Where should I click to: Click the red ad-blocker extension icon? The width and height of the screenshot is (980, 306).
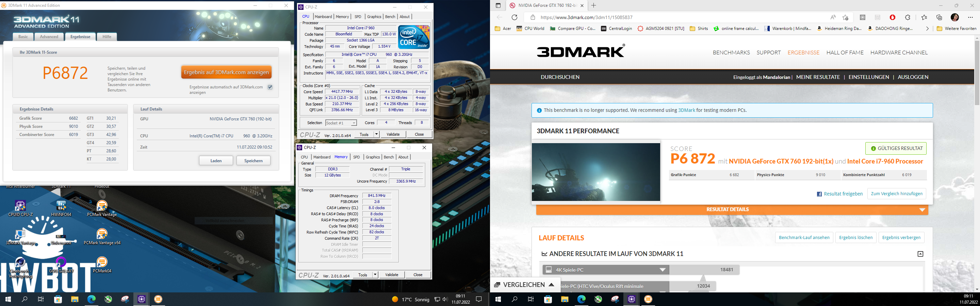(893, 17)
